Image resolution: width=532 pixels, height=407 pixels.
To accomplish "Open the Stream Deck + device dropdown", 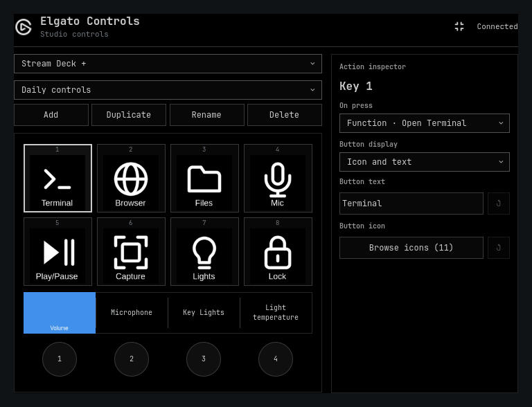I will [168, 64].
